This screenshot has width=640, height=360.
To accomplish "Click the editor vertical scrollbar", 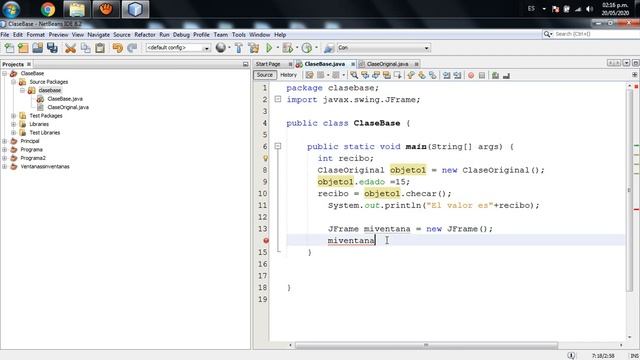I will 629,190.
